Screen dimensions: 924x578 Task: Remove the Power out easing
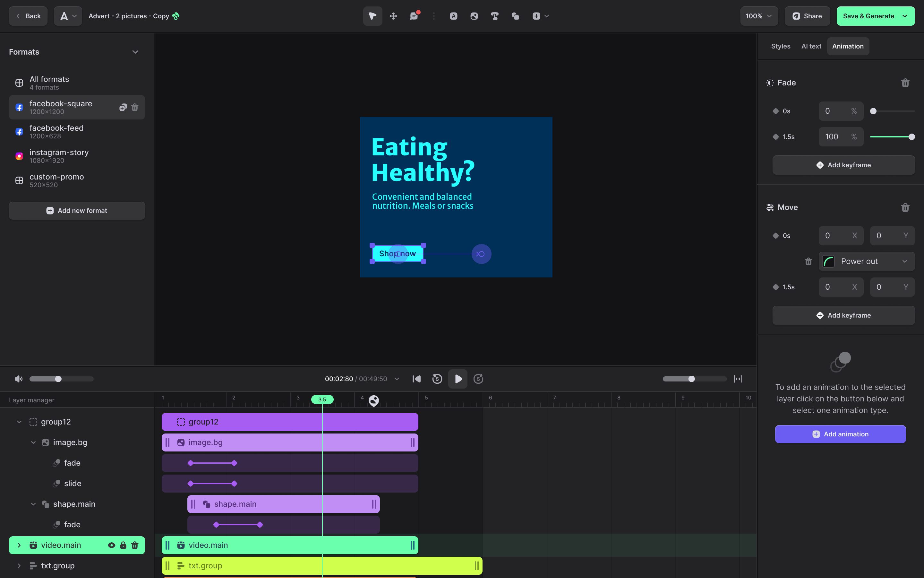click(808, 261)
